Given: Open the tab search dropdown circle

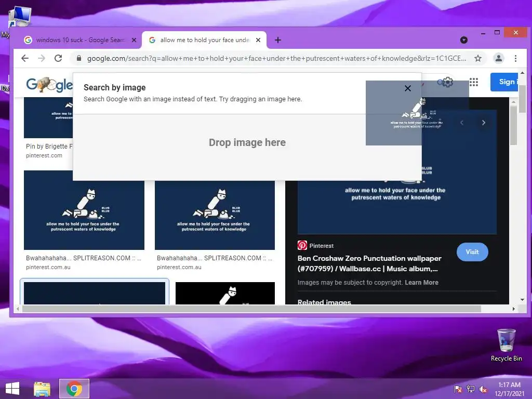Looking at the screenshot, I should tap(464, 40).
